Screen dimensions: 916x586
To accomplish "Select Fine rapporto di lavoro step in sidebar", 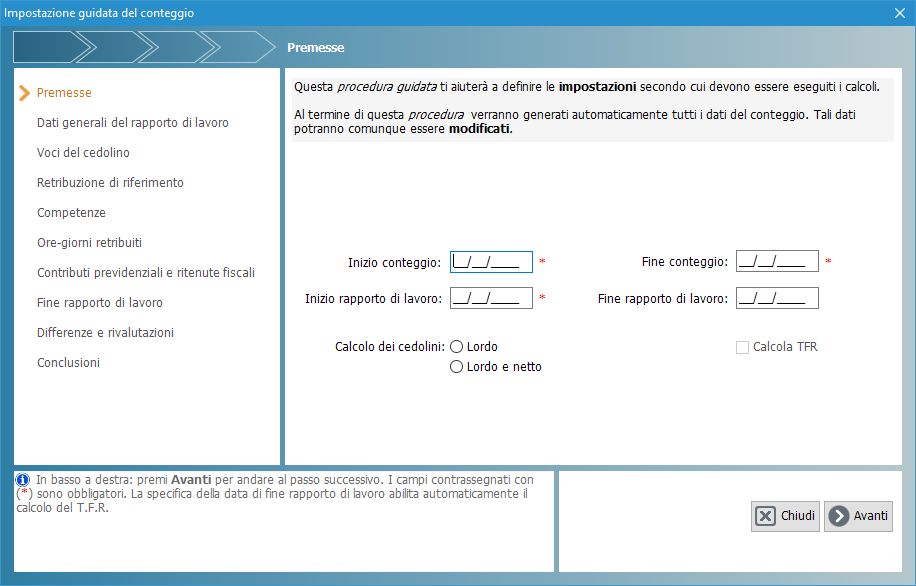I will [100, 303].
